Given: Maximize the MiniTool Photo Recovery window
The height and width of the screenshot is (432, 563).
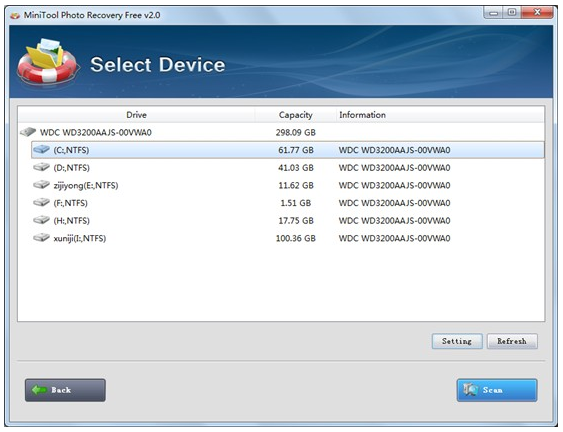Looking at the screenshot, I should [x=512, y=13].
